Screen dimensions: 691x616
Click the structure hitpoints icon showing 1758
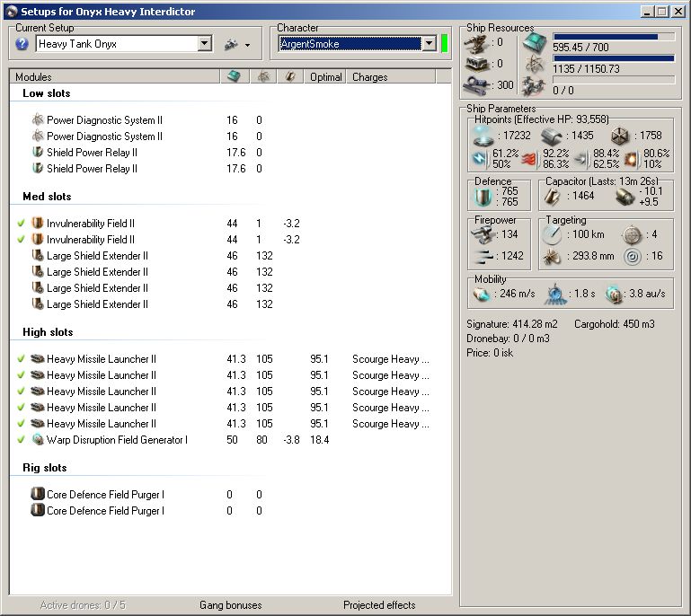tap(621, 136)
